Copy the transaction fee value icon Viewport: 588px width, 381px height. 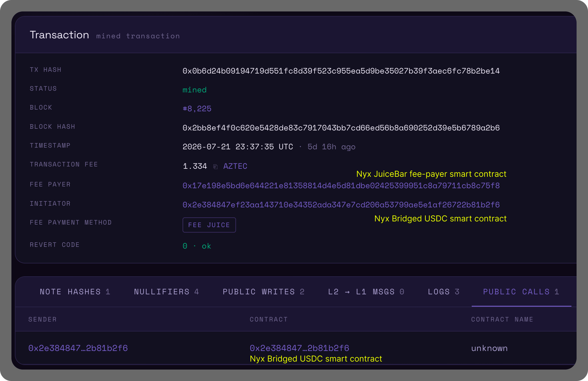pos(215,166)
